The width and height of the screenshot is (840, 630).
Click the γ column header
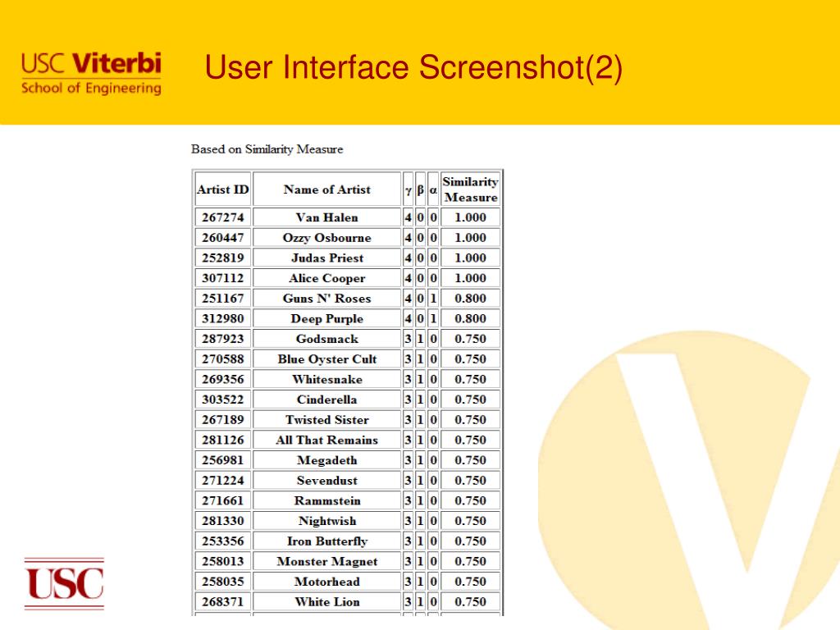409,189
